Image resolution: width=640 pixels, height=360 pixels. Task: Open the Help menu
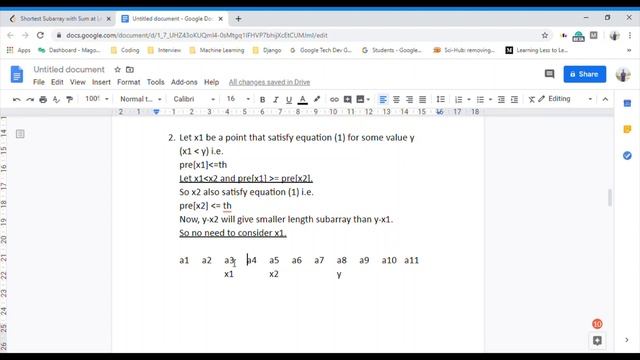(x=211, y=82)
